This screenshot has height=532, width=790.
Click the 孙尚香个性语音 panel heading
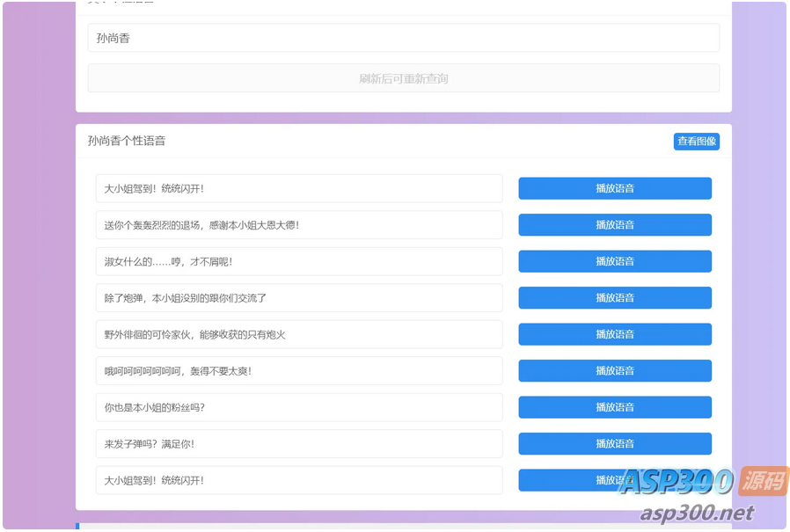[x=127, y=141]
